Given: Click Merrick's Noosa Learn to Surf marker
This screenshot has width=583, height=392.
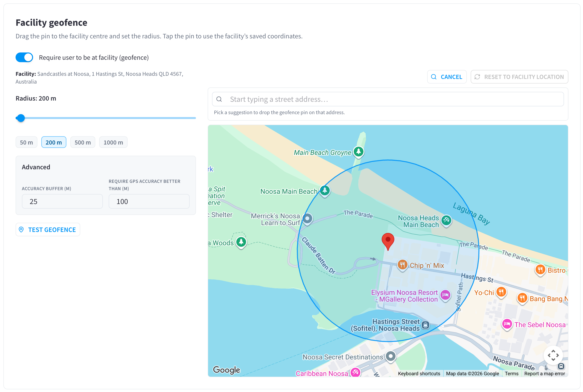Looking at the screenshot, I should click(308, 219).
